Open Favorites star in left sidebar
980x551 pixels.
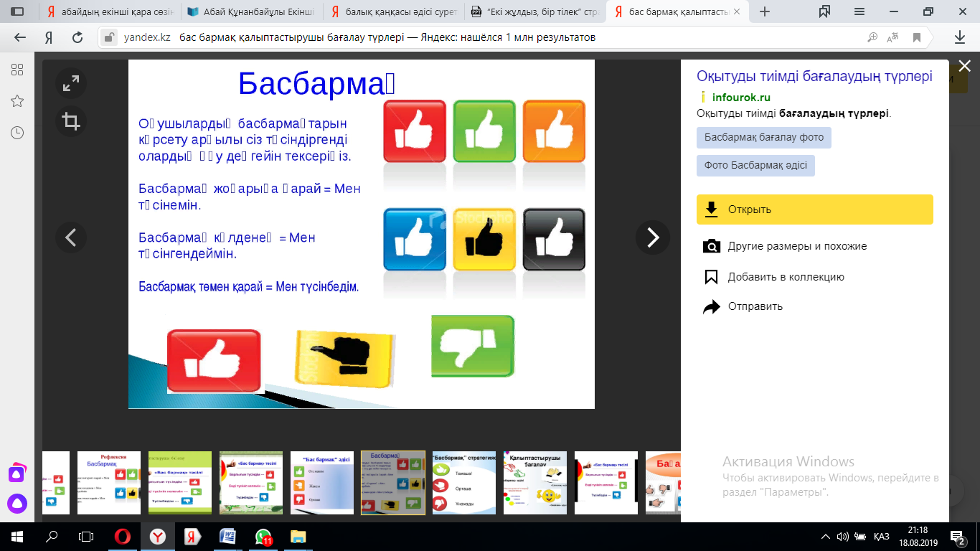pyautogui.click(x=17, y=101)
